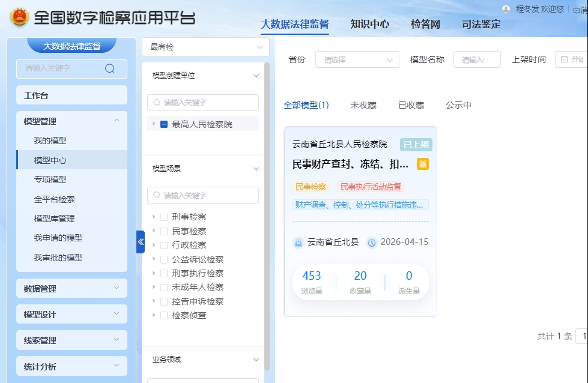Check the 刑事执行检察 checkbox

(x=164, y=273)
